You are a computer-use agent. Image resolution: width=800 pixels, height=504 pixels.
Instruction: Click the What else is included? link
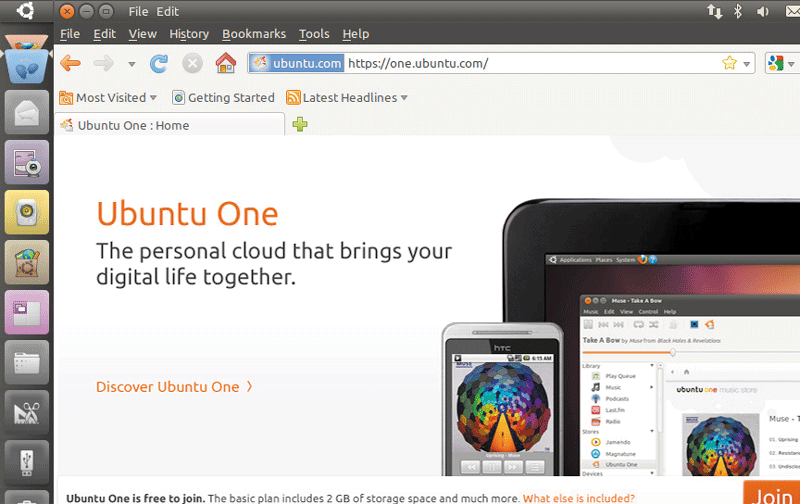(579, 498)
